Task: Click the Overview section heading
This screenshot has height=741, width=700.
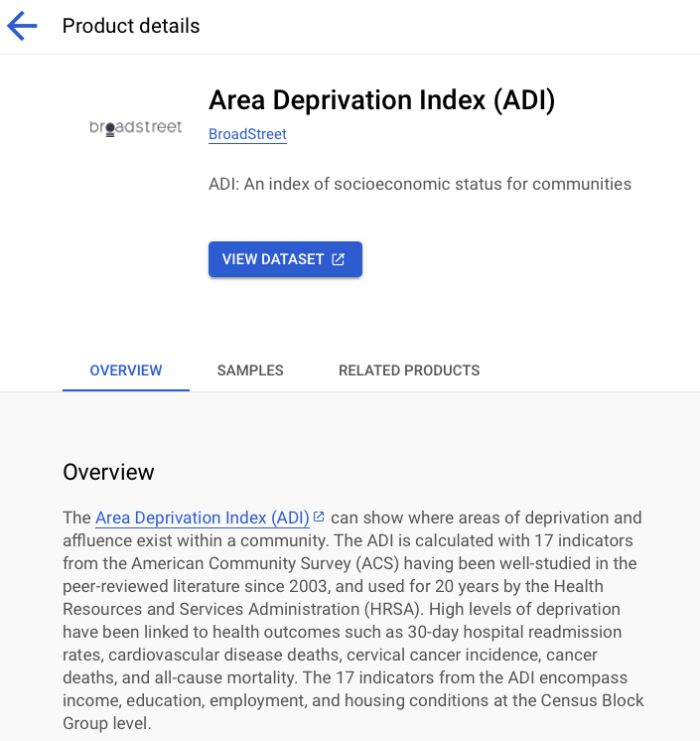Action: pos(108,472)
